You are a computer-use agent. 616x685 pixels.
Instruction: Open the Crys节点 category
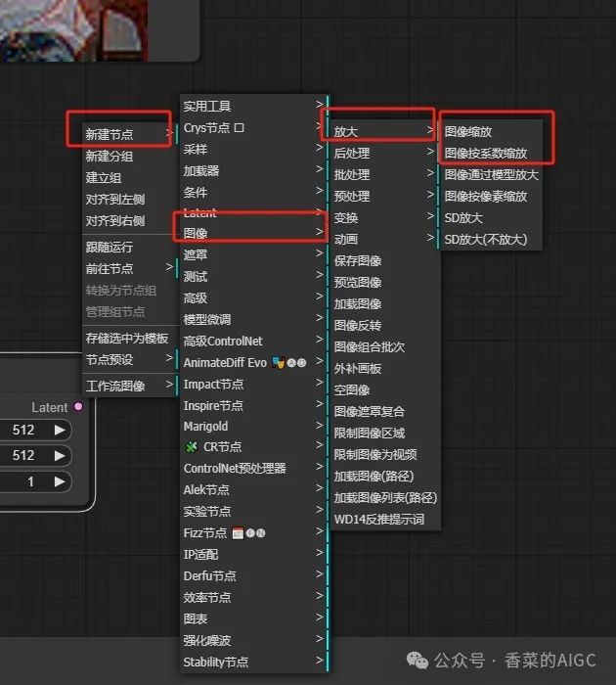pos(253,127)
